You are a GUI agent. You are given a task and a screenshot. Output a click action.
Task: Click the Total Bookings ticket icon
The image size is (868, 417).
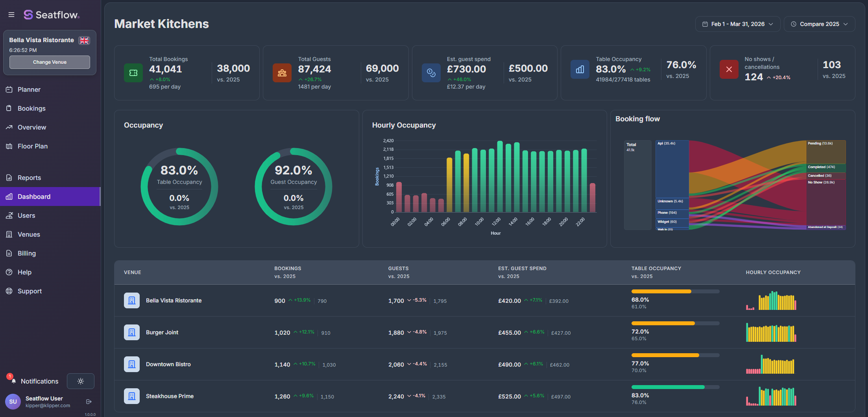click(x=133, y=73)
